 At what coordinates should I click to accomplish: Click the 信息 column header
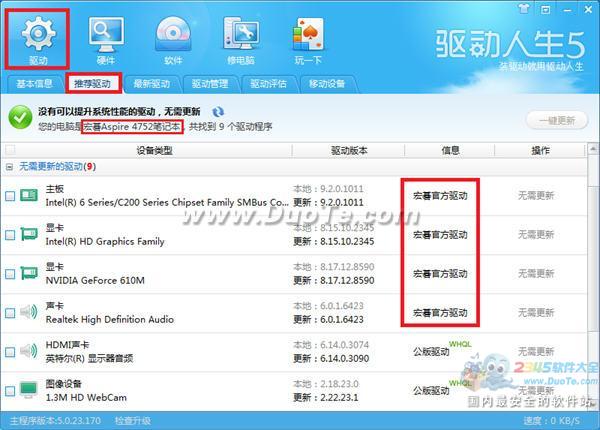[x=450, y=150]
